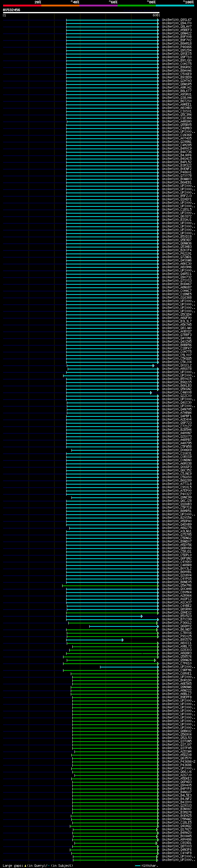The height and width of the screenshot is (868, 197).
Task: Select the label UniRef100_B4K736
Action: 177,152
